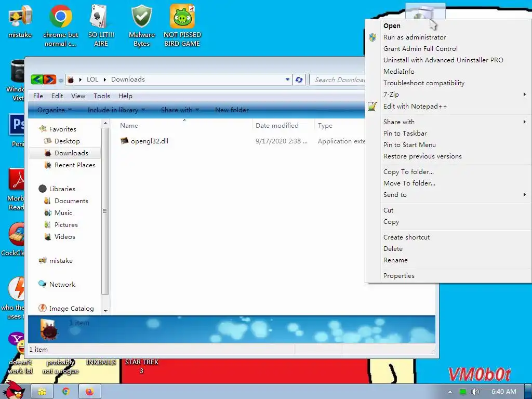
Task: Open the Organize dropdown
Action: pos(55,110)
